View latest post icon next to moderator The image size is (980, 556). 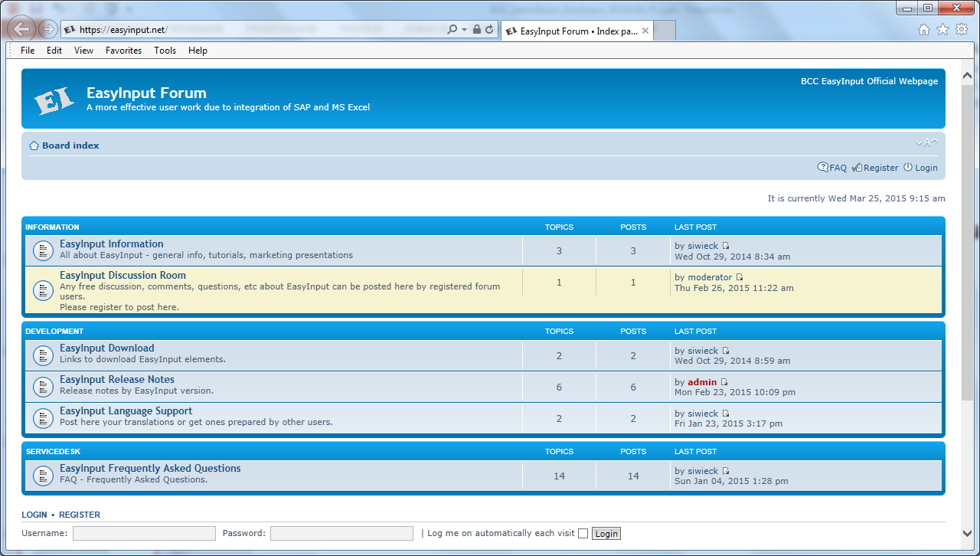click(740, 277)
